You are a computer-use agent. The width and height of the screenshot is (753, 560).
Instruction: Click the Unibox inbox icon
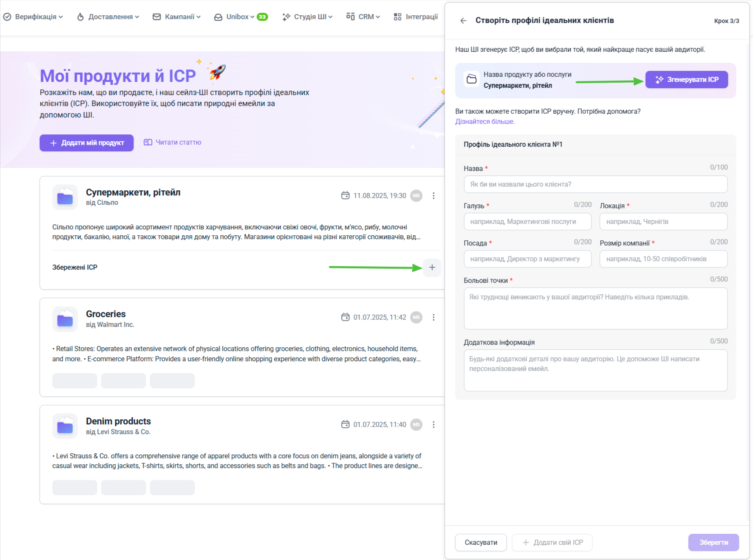point(218,17)
